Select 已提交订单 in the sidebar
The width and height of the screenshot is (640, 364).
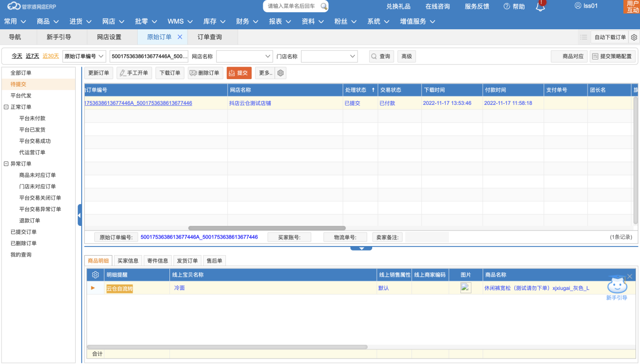tap(24, 232)
